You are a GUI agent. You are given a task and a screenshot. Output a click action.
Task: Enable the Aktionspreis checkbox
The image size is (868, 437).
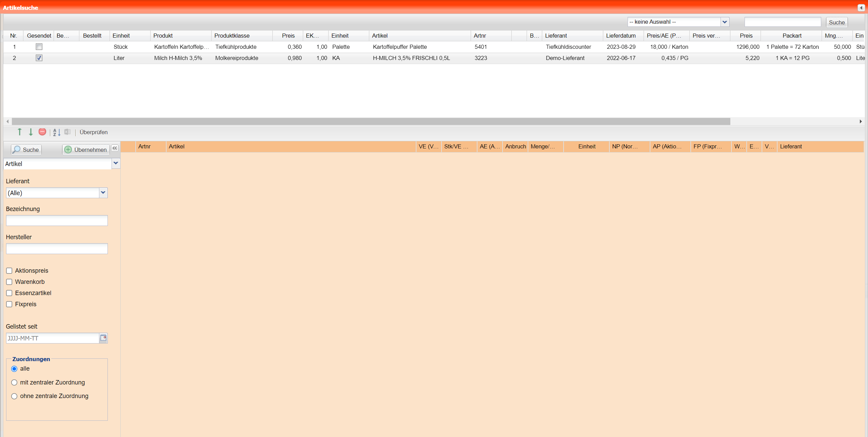pyautogui.click(x=9, y=271)
